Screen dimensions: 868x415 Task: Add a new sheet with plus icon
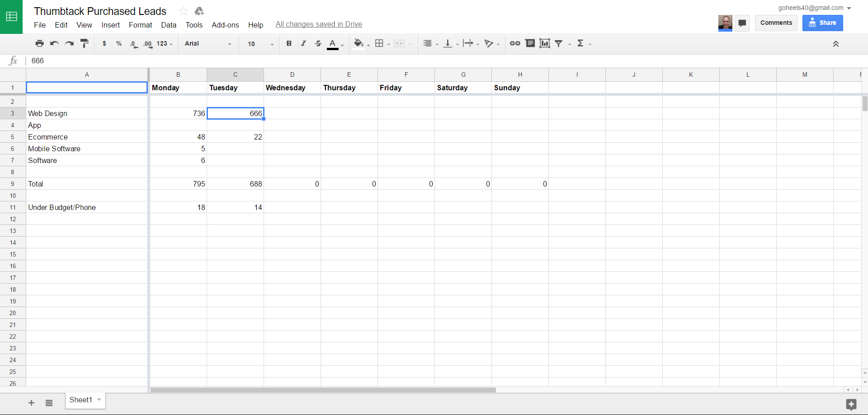tap(31, 403)
